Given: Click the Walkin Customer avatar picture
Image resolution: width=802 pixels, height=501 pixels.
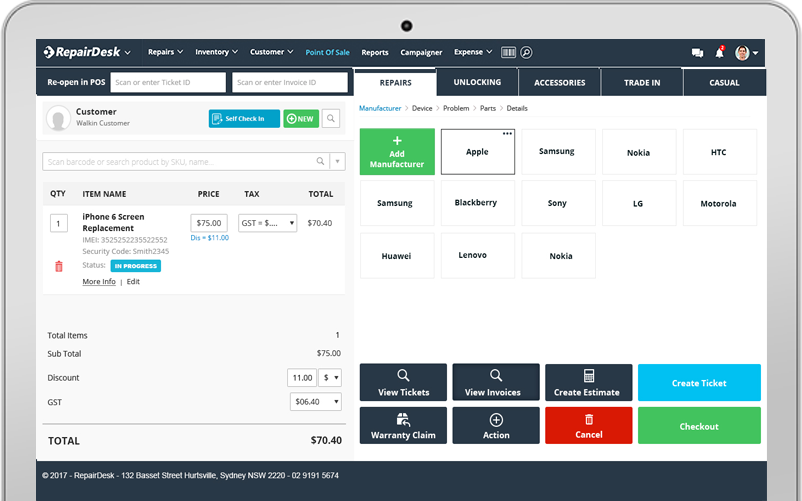Looking at the screenshot, I should [58, 118].
